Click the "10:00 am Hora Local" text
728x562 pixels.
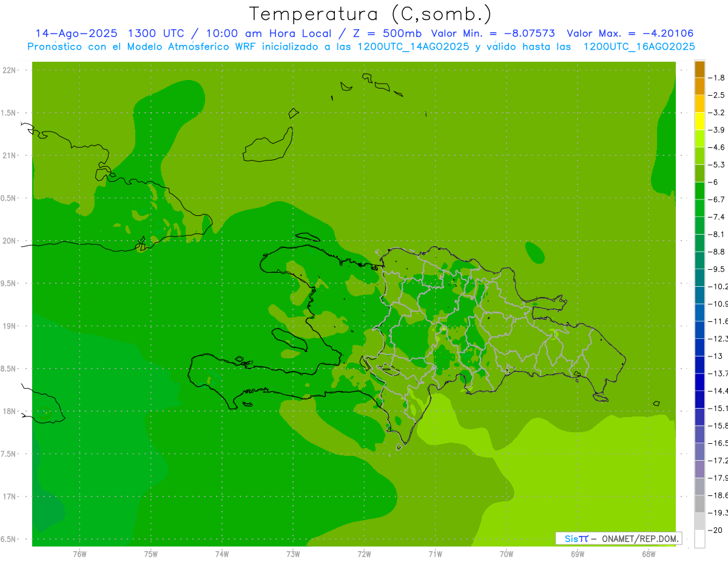[x=268, y=33]
